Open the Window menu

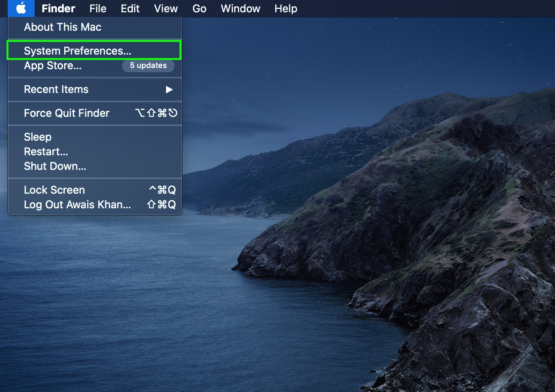(240, 8)
